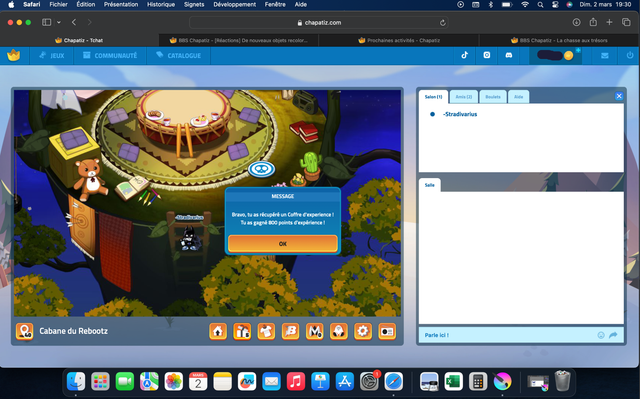This screenshot has width=640, height=399.
Task: Select the Salle chat tab
Action: coord(430,185)
